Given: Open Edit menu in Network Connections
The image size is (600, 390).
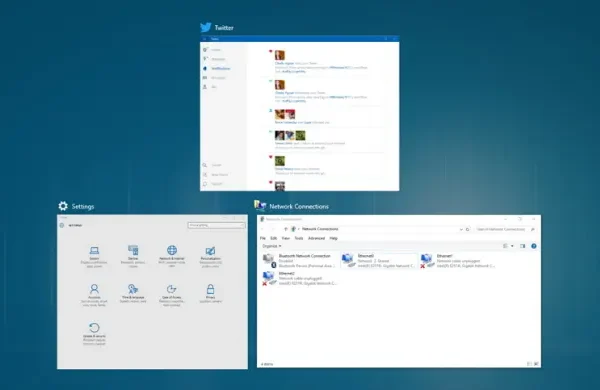Looking at the screenshot, I should [274, 238].
